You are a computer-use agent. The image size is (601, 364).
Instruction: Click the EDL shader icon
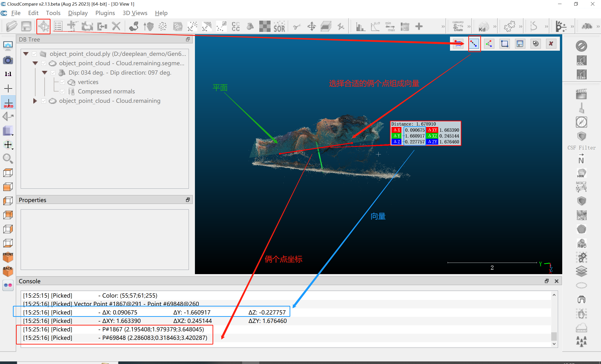click(x=582, y=60)
